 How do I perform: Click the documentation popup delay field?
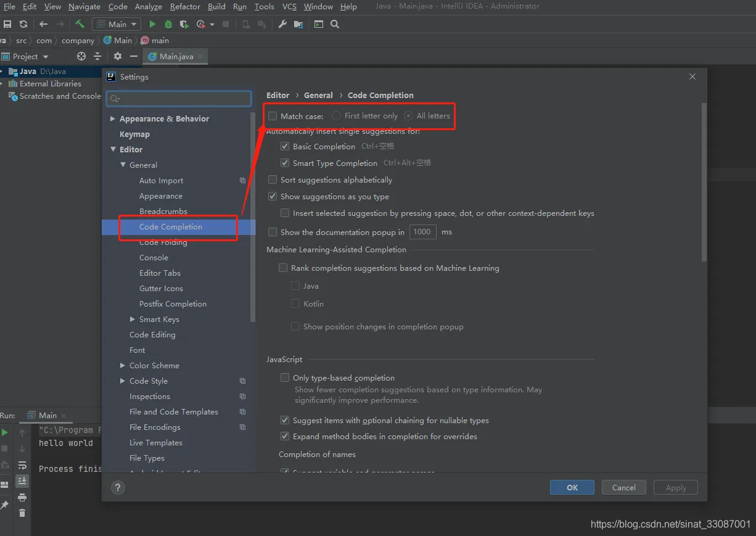point(422,232)
